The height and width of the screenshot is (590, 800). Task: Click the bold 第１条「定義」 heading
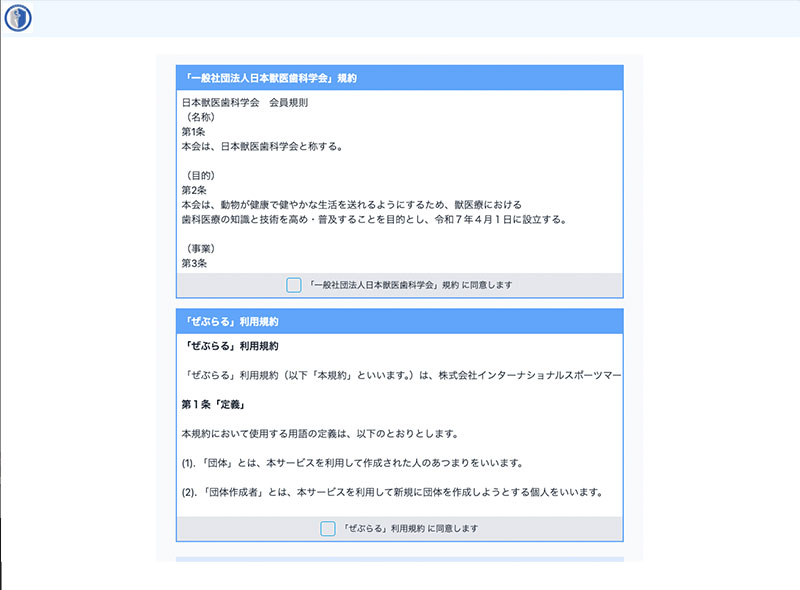coord(213,404)
